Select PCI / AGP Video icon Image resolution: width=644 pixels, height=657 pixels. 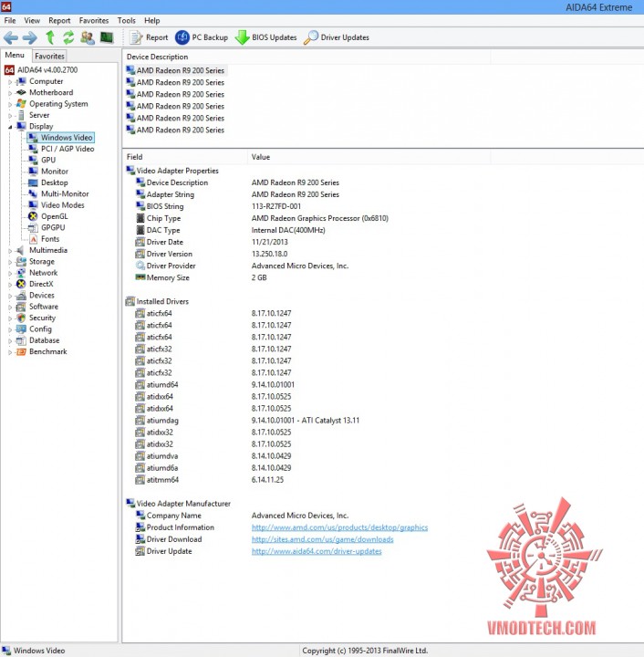pyautogui.click(x=33, y=149)
